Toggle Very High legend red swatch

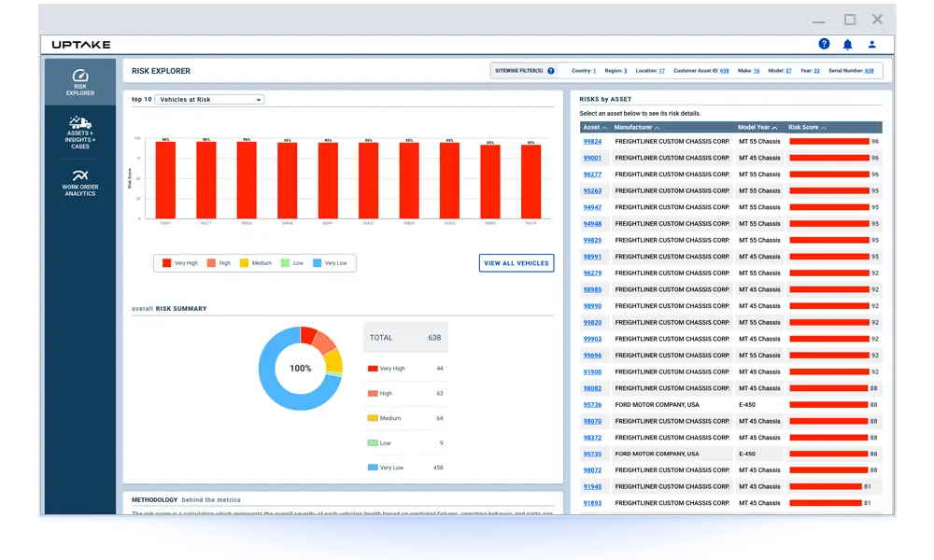[x=167, y=263]
